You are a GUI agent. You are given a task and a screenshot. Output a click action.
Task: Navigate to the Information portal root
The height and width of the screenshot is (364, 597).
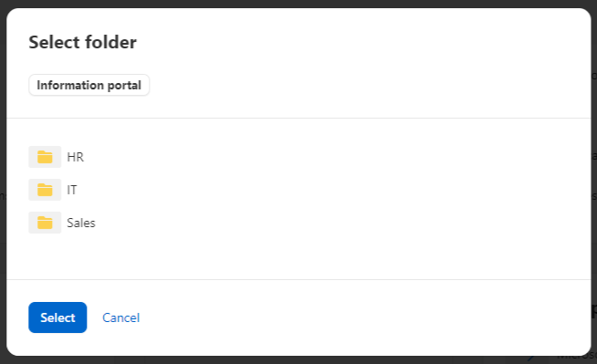[x=89, y=85]
